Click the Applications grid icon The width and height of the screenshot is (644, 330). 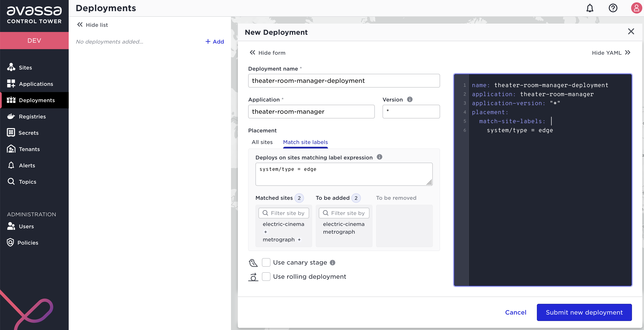click(x=11, y=84)
